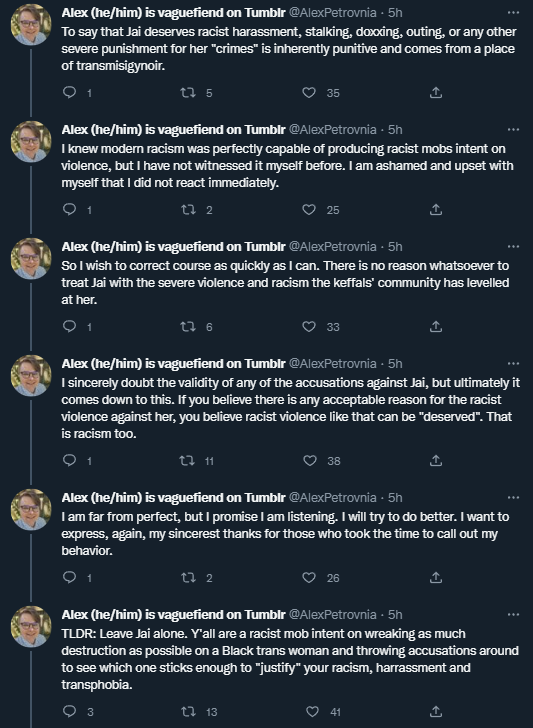
Task: Reply to the 'correct course' tweet
Action: pyautogui.click(x=69, y=327)
